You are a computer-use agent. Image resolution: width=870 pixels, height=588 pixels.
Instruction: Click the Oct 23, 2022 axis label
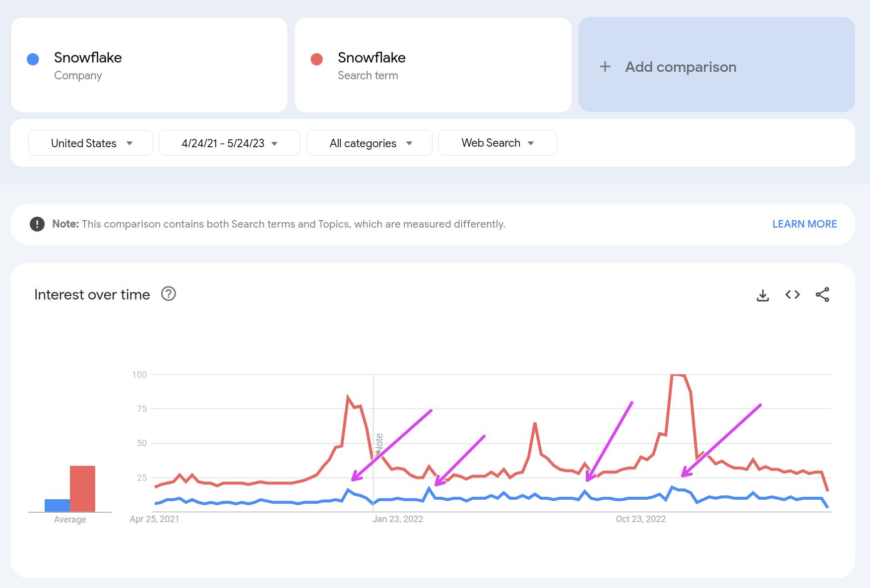pyautogui.click(x=641, y=519)
